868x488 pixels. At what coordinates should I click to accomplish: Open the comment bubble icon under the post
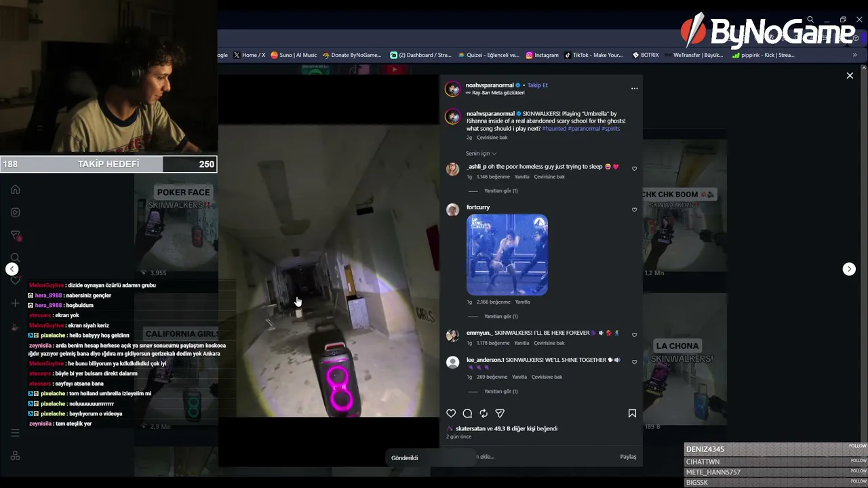467,413
